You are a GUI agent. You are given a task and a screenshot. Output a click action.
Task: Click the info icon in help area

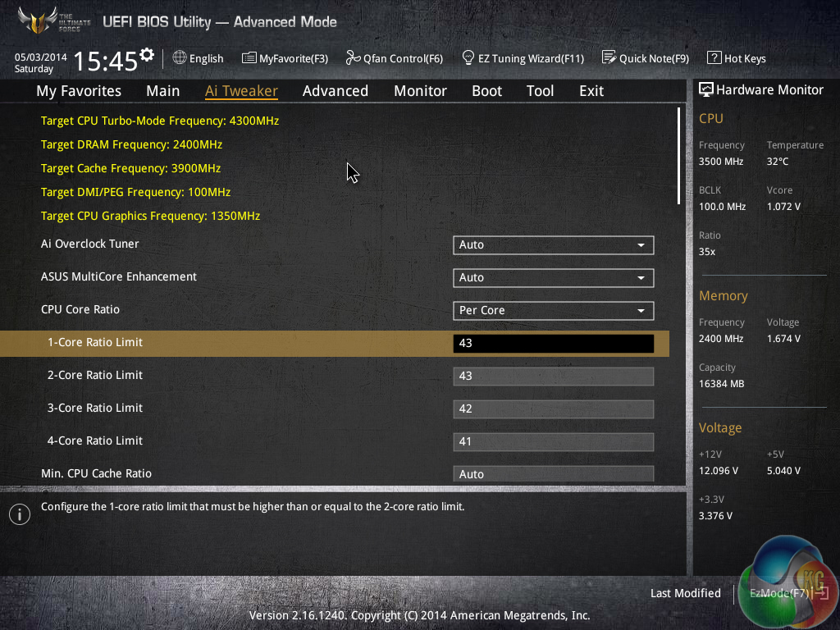point(20,514)
